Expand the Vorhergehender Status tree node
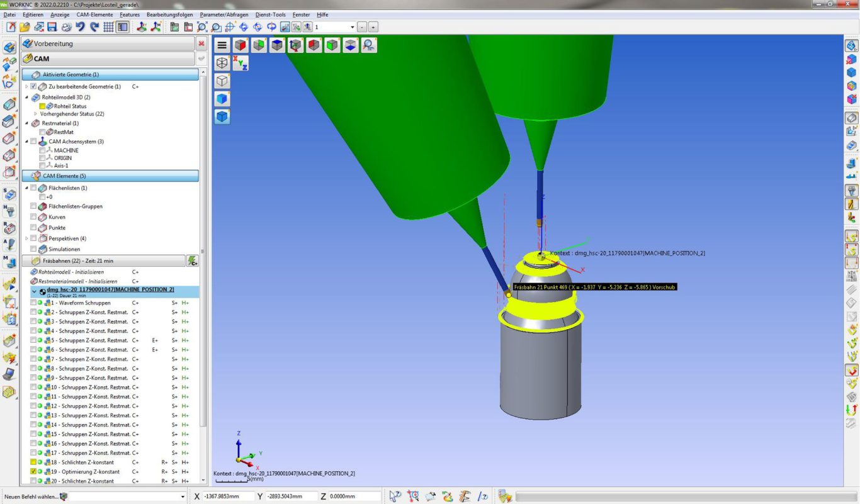The height and width of the screenshot is (504, 860). coord(35,114)
